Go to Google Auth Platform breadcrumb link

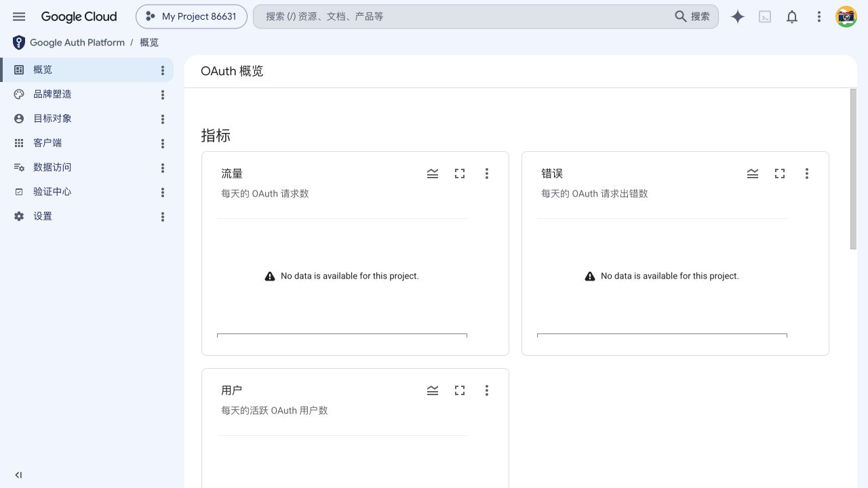tap(77, 42)
